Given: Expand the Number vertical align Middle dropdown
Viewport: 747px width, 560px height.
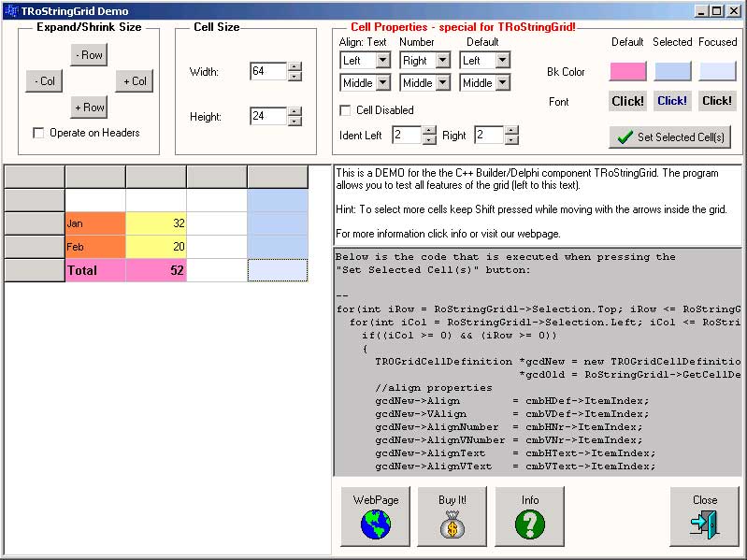Looking at the screenshot, I should pos(442,83).
